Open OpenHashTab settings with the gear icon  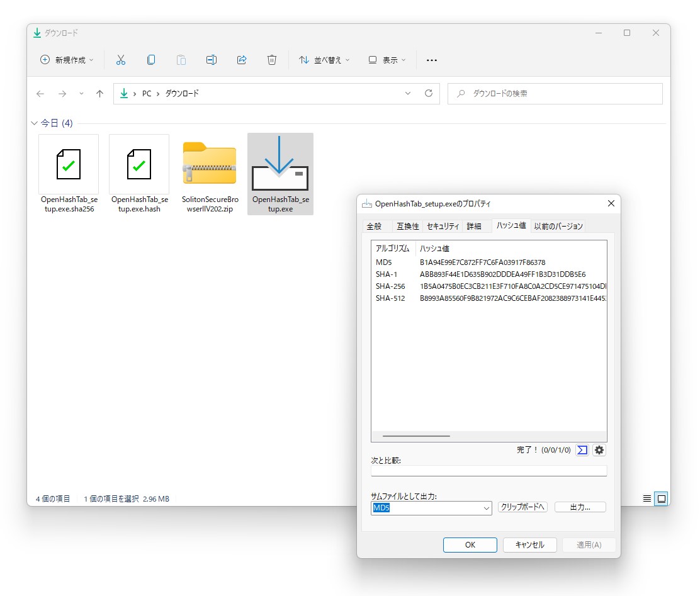coord(599,450)
